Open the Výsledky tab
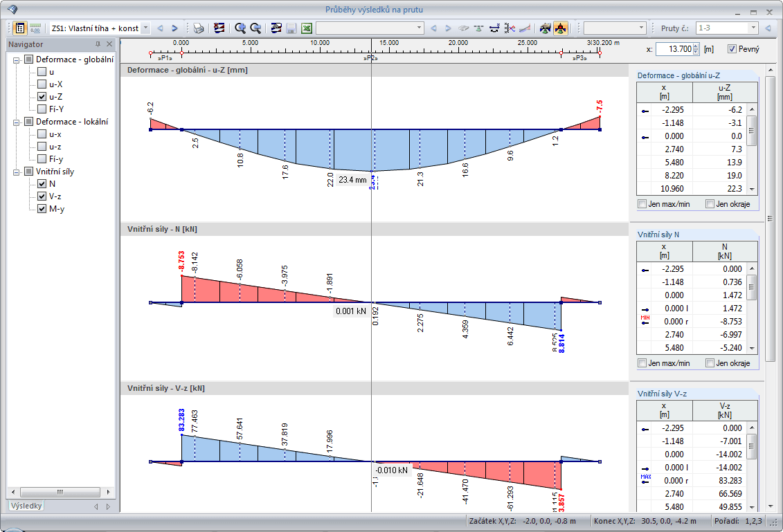 click(x=26, y=506)
